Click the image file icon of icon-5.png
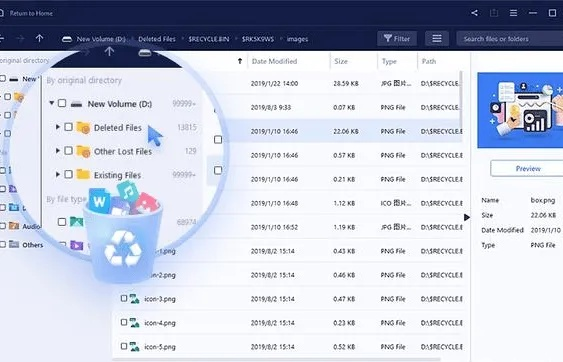Image resolution: width=563 pixels, height=362 pixels. pyautogui.click(x=135, y=347)
